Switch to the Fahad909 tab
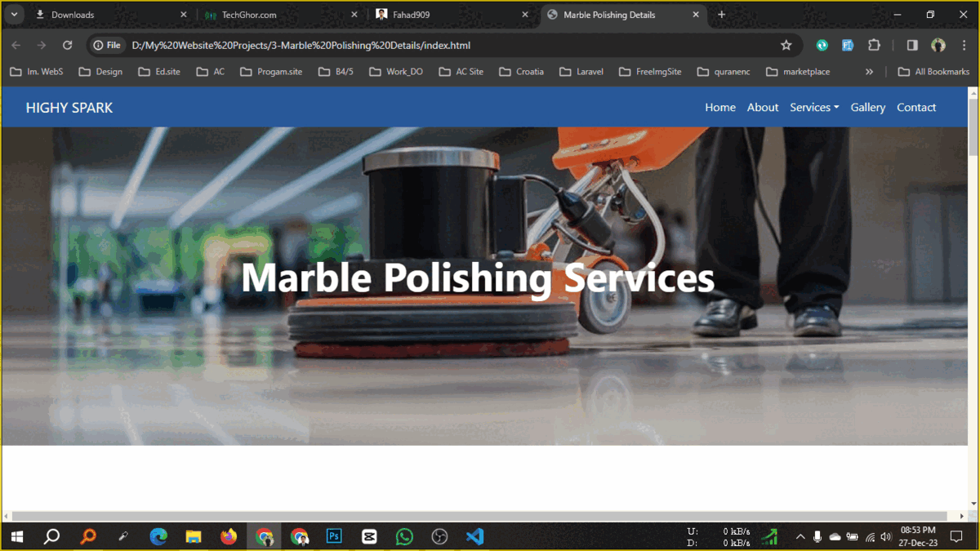Viewport: 980px width, 551px height. coord(452,15)
